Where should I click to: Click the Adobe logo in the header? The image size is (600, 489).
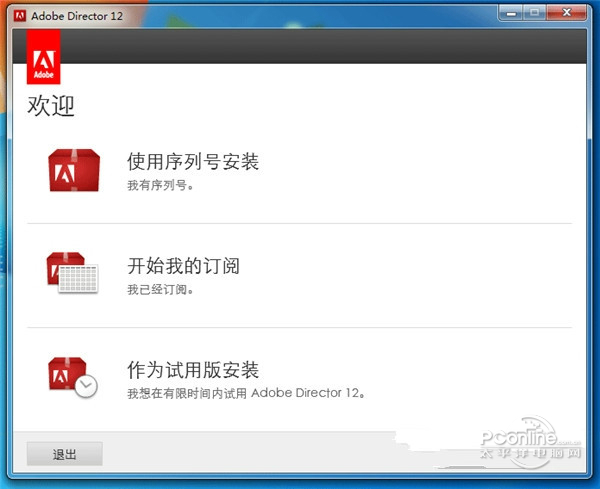(43, 57)
